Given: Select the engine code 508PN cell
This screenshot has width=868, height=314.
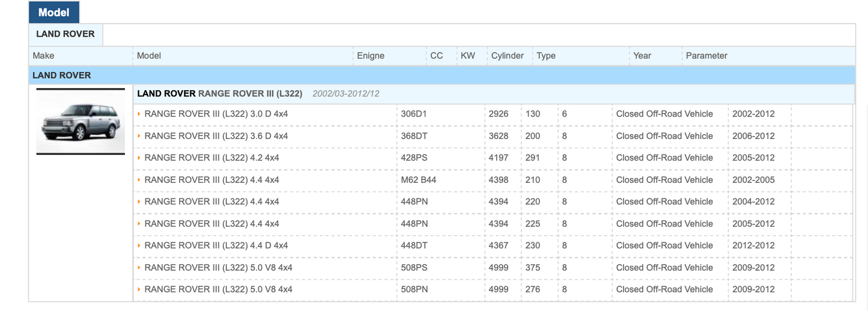Looking at the screenshot, I should [x=414, y=289].
